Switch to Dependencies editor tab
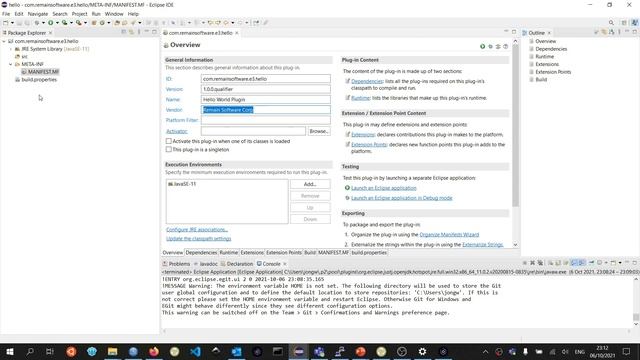 tap(201, 253)
